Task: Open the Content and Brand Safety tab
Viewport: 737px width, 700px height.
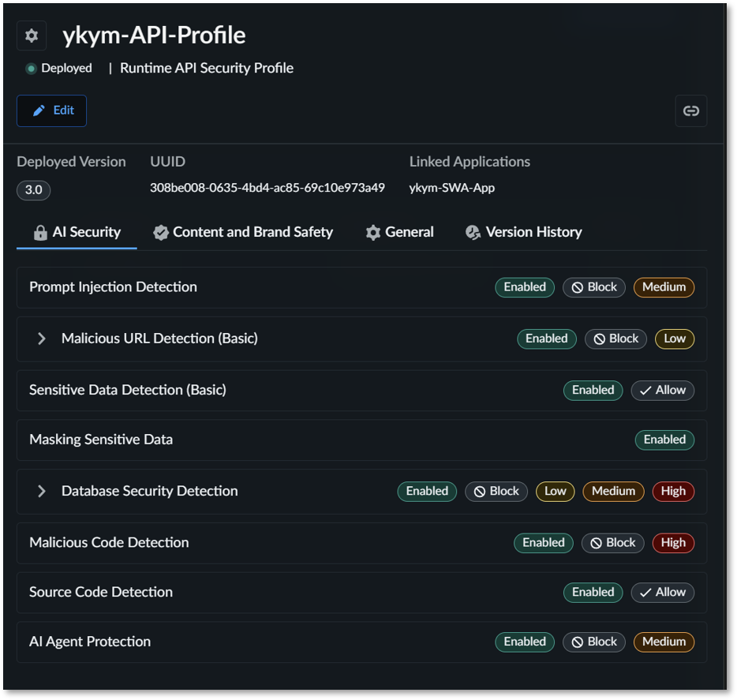Action: 243,232
